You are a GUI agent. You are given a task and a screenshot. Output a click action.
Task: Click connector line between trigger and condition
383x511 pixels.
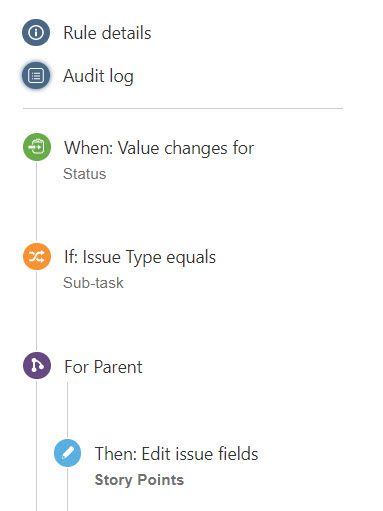coord(37,202)
